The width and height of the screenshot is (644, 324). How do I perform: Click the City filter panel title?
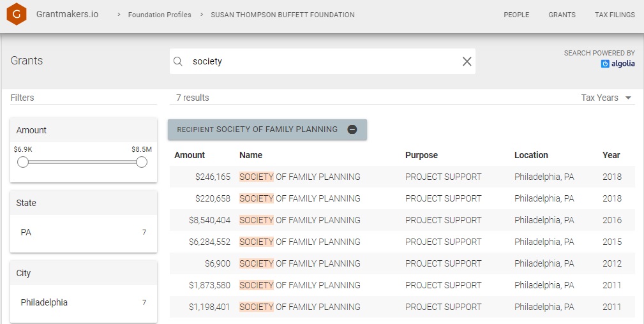pos(24,274)
